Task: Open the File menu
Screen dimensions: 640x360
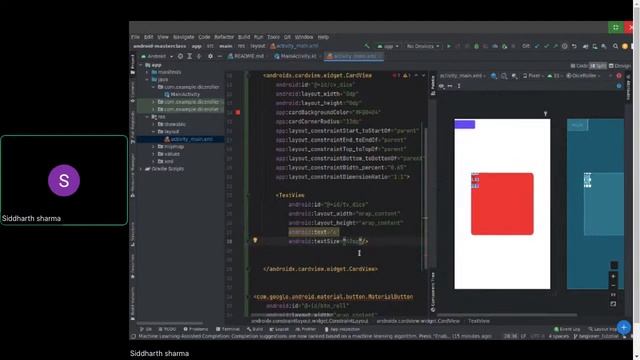Action: [x=135, y=37]
